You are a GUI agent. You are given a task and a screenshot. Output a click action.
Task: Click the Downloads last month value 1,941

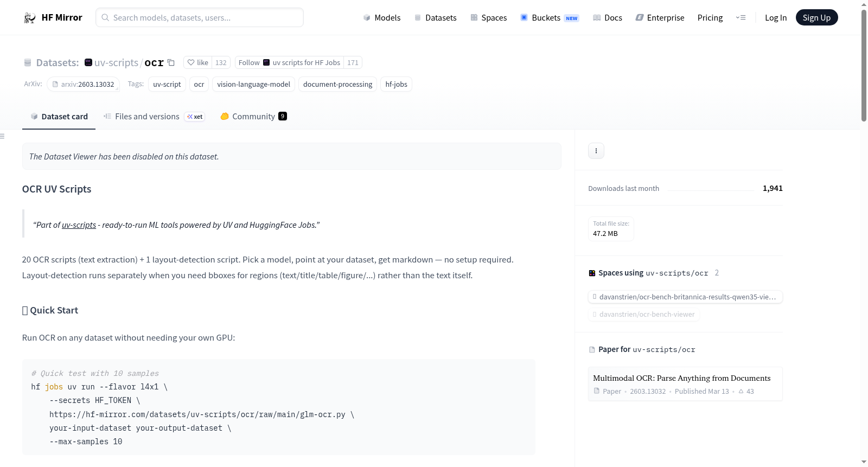click(773, 188)
